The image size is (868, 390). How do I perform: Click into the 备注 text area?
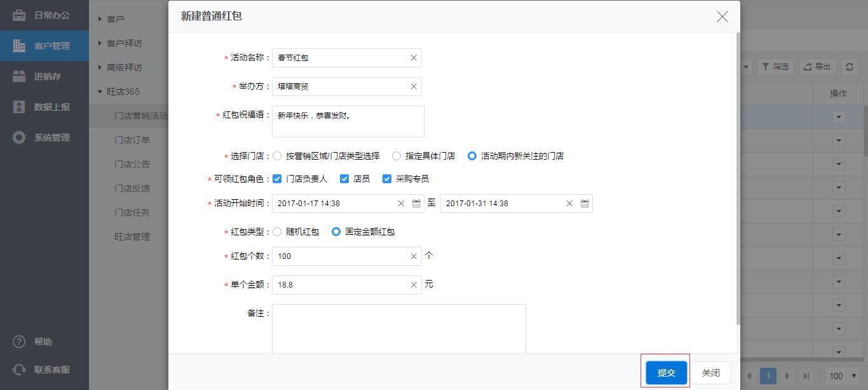coord(398,329)
